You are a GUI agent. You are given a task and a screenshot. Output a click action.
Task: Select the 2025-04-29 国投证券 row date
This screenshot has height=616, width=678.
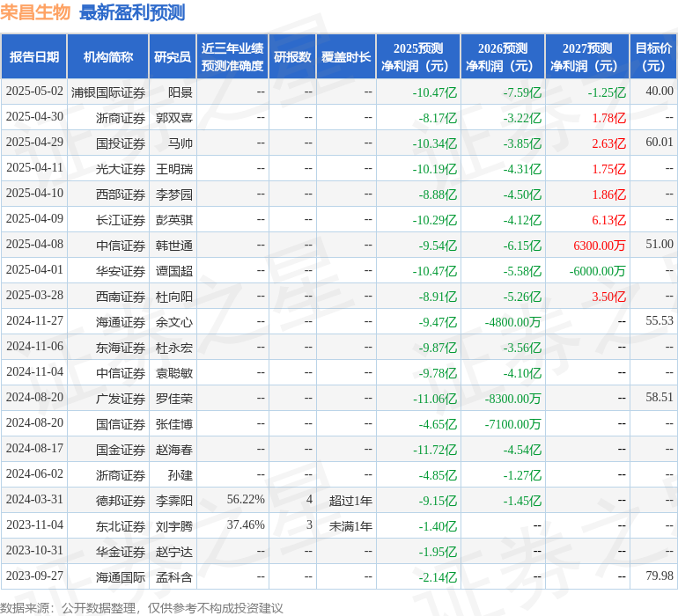[34, 143]
